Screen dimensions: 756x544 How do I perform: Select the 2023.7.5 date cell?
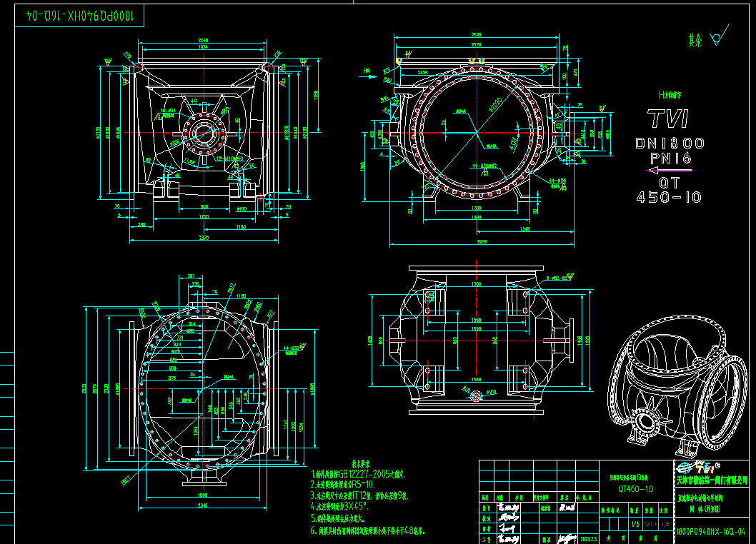coord(589,539)
